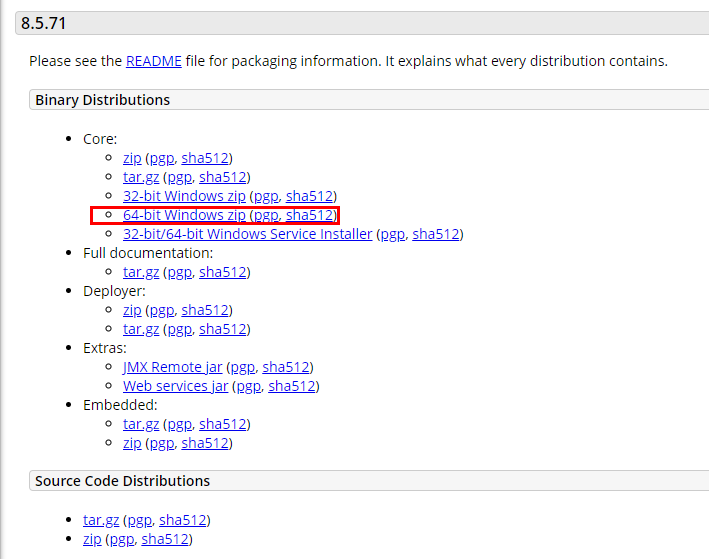Screen dimensions: 709x559
Task: Download the Source Code zip
Action: coord(92,539)
